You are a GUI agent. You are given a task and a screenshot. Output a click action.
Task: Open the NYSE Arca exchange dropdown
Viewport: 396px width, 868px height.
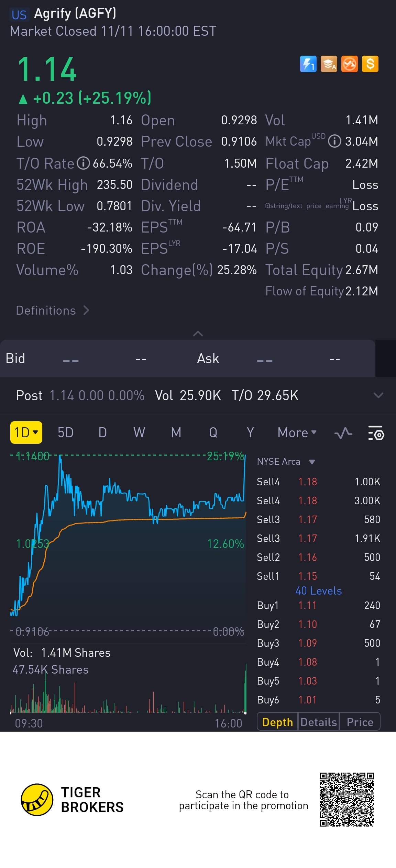(286, 462)
